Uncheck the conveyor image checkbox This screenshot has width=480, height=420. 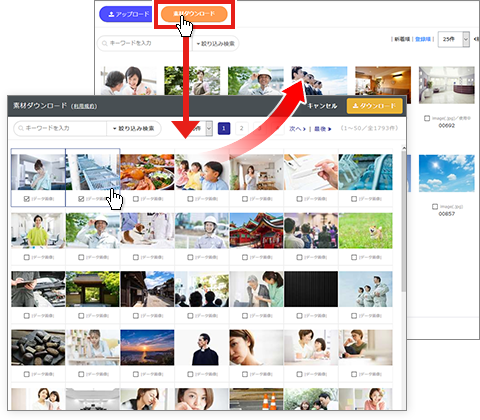81,199
